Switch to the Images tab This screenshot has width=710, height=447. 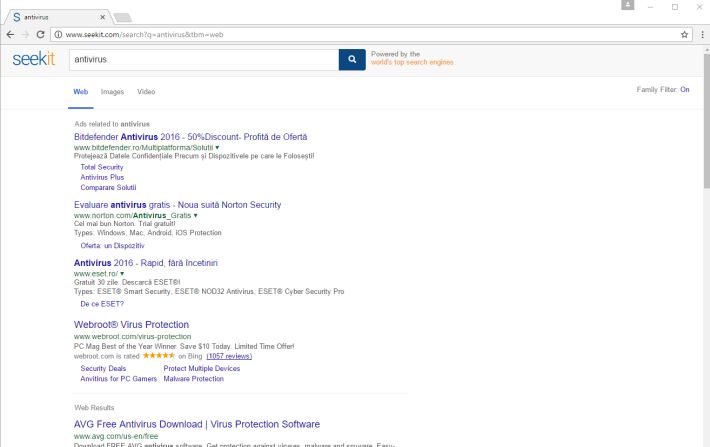[112, 92]
